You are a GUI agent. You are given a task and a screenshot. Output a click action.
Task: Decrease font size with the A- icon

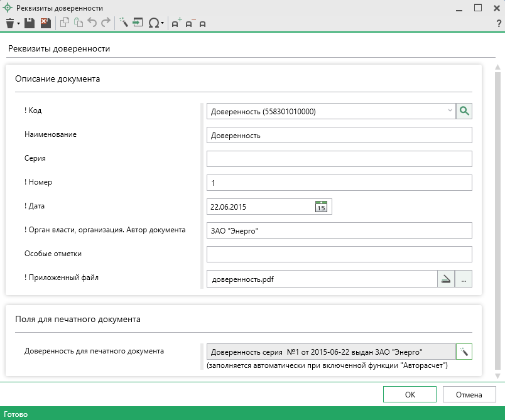(x=190, y=23)
